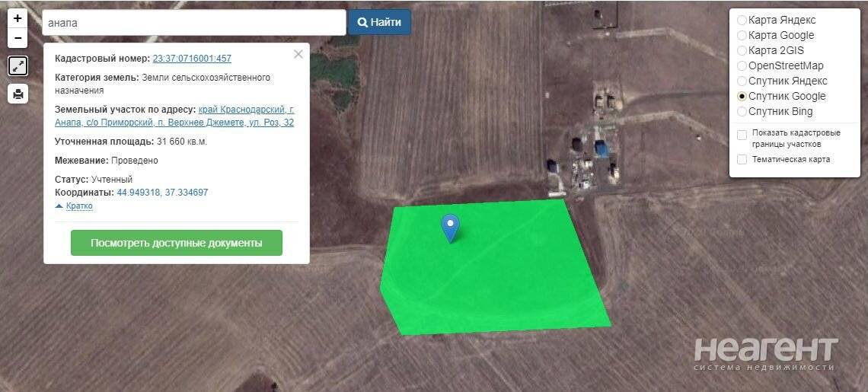This screenshot has height=392, width=868.
Task: Switch to the OpenStreetMap layer
Action: coord(742,66)
